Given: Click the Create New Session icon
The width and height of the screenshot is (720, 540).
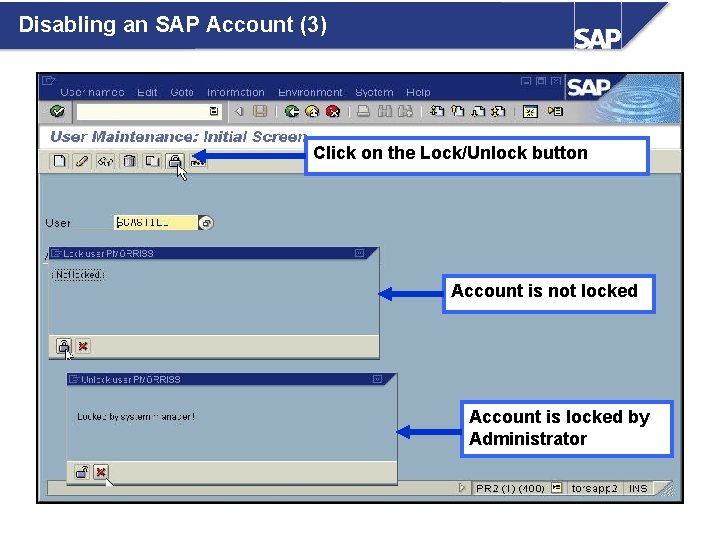Looking at the screenshot, I should 530,112.
